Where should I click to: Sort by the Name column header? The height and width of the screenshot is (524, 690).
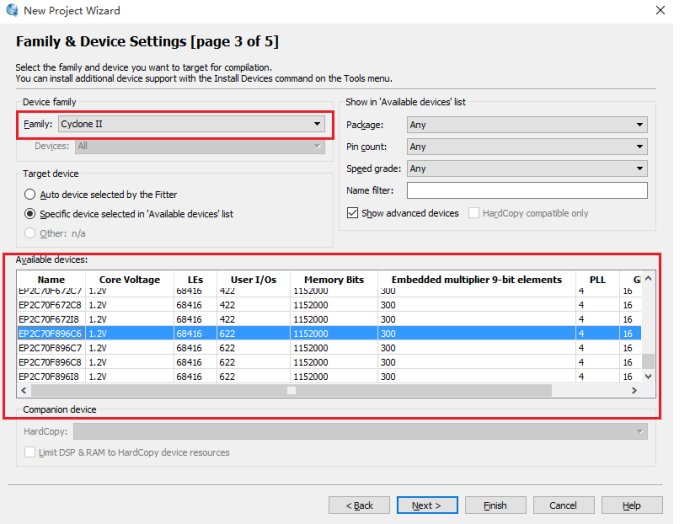pos(51,280)
